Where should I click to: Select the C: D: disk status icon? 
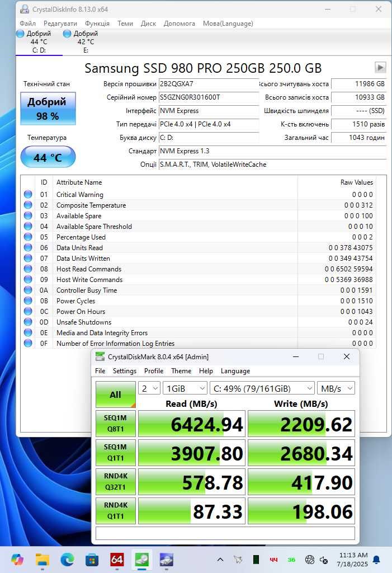click(20, 34)
